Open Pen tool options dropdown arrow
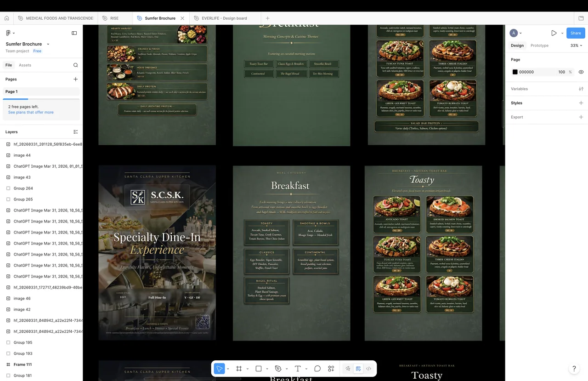 286,369
